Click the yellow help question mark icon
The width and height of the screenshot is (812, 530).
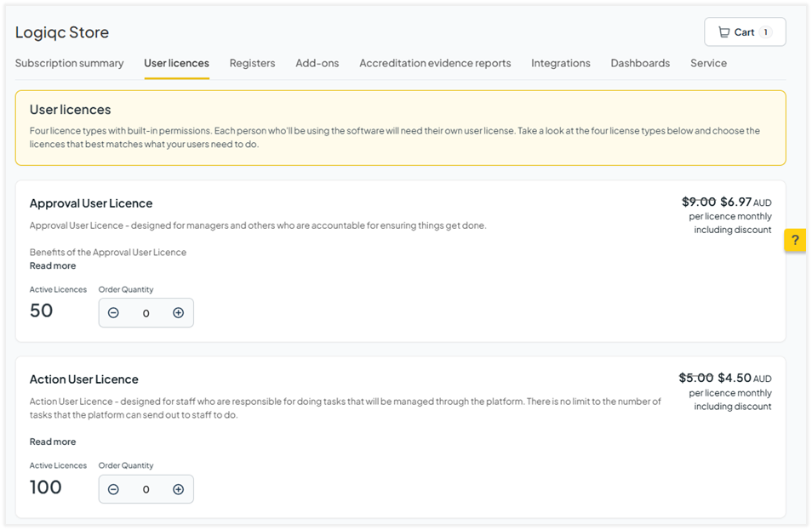(x=795, y=241)
